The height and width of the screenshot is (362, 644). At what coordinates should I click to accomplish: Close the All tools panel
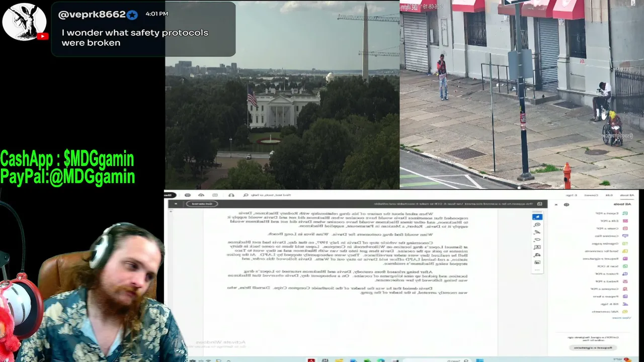click(x=556, y=205)
